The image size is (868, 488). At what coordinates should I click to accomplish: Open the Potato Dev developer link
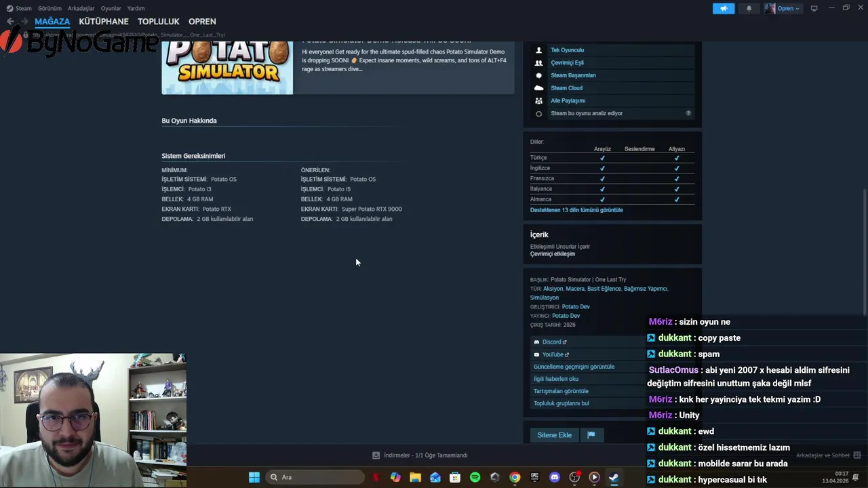tap(576, 307)
